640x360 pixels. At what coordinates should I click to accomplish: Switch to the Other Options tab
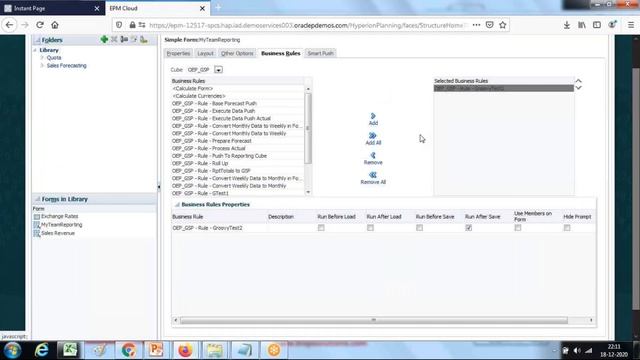click(237, 53)
